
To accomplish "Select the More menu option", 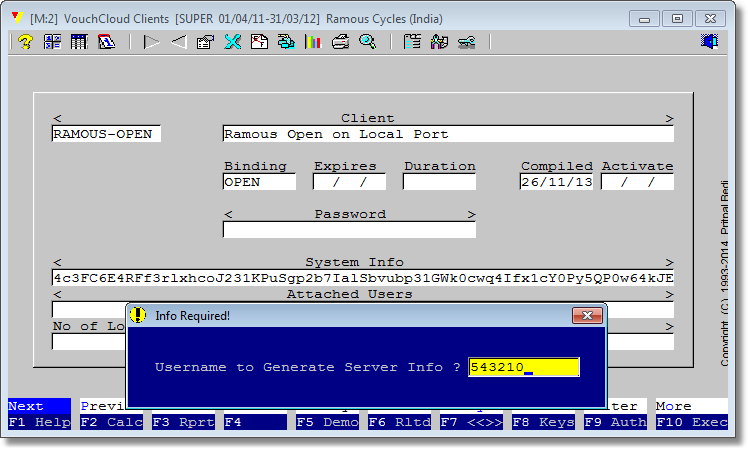I will click(692, 406).
